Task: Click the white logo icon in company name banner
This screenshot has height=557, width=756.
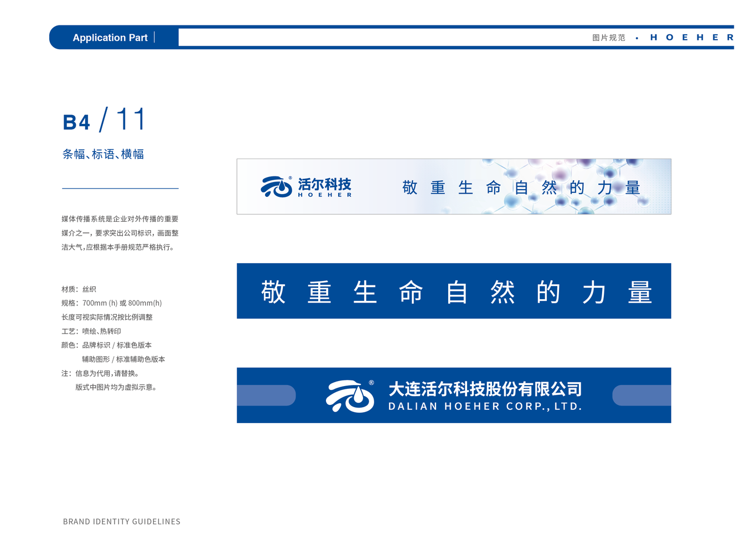Action: [x=350, y=396]
